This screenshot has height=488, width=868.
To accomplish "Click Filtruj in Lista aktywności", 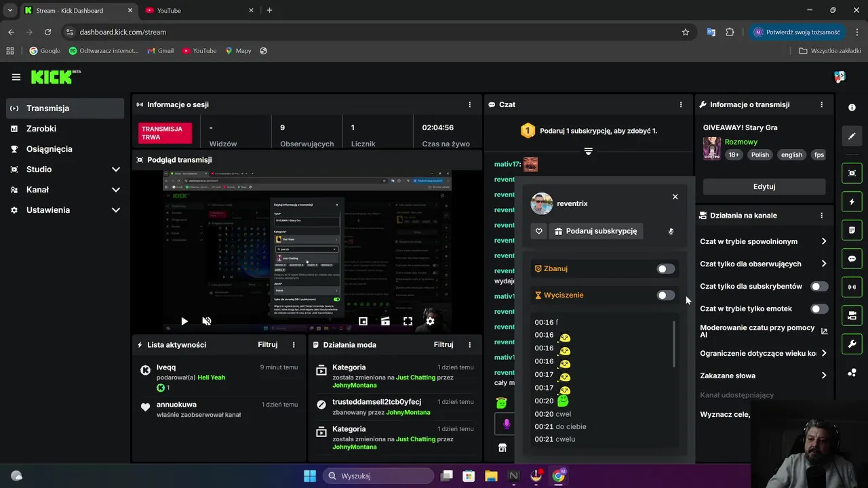I will [x=268, y=345].
